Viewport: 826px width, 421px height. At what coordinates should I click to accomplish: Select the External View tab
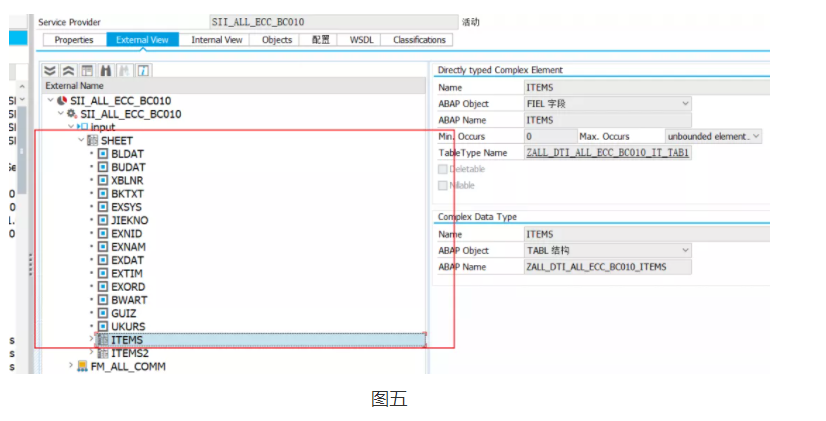click(142, 40)
